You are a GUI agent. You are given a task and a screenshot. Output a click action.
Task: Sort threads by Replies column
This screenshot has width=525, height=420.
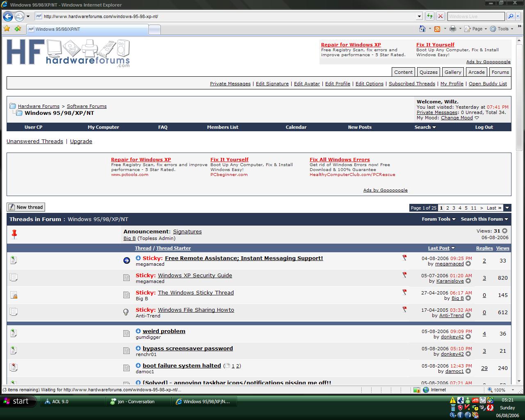point(484,248)
